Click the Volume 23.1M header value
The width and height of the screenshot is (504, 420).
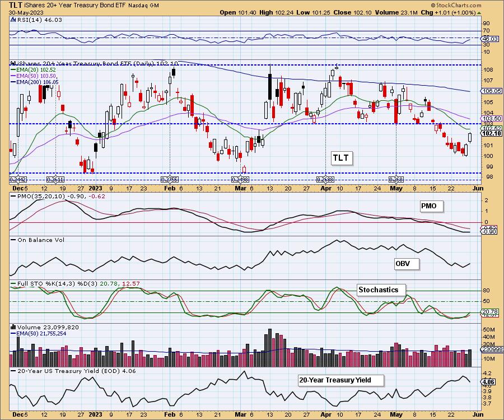[396, 12]
